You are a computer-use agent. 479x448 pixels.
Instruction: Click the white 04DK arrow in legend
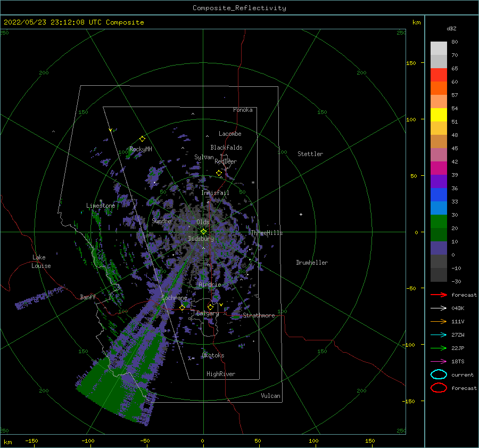point(439,308)
